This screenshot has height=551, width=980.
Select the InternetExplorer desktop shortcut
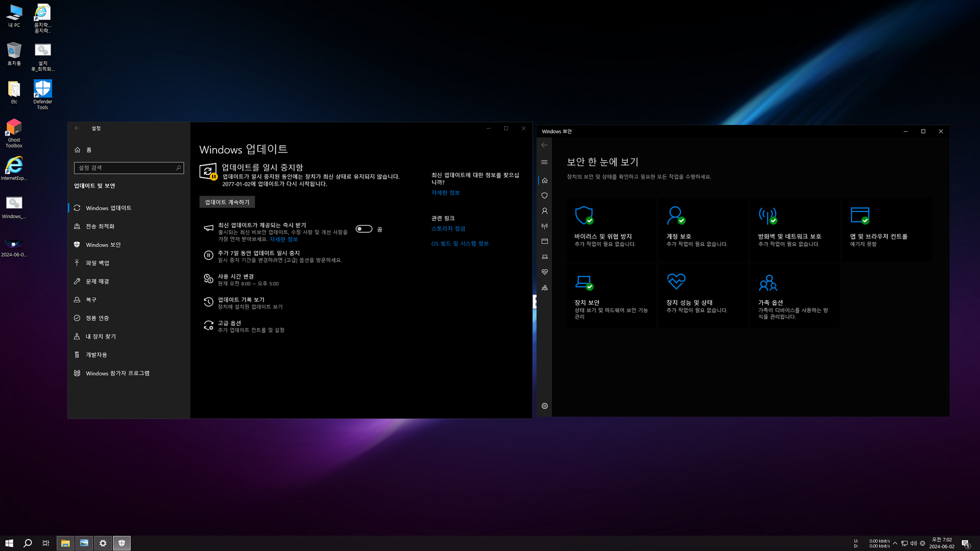[14, 168]
